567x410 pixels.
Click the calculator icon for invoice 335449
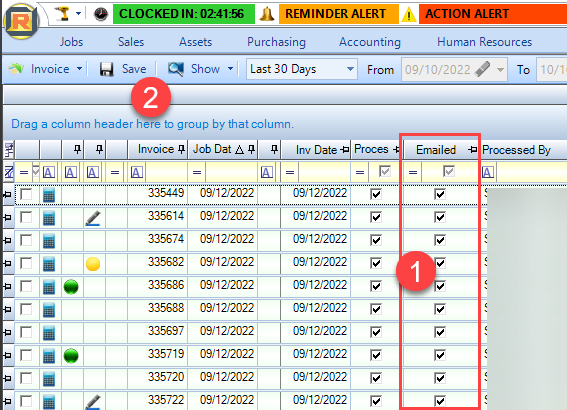click(x=49, y=195)
